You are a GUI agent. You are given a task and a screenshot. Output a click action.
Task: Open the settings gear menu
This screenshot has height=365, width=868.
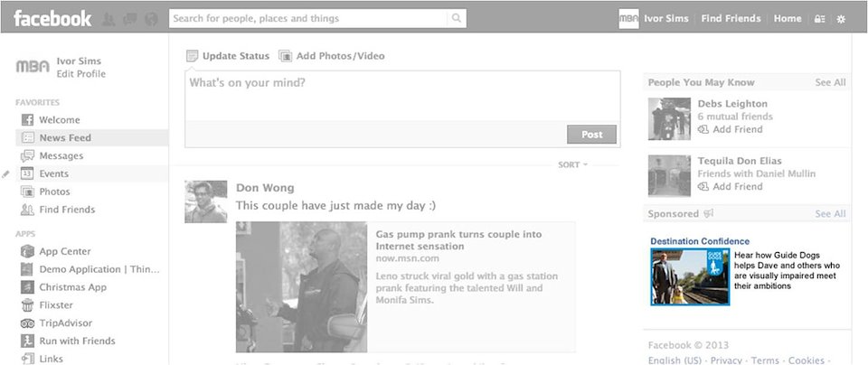(x=841, y=19)
